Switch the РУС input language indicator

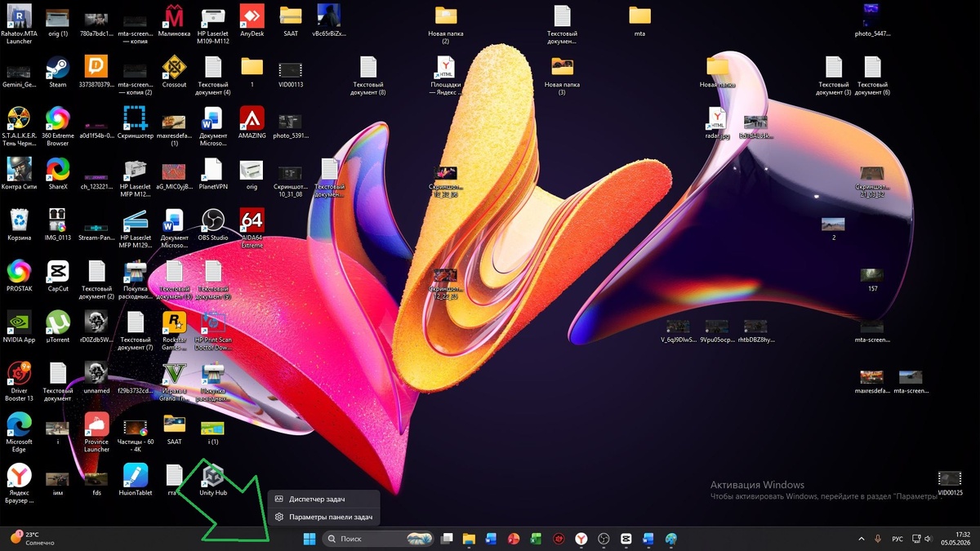(898, 539)
